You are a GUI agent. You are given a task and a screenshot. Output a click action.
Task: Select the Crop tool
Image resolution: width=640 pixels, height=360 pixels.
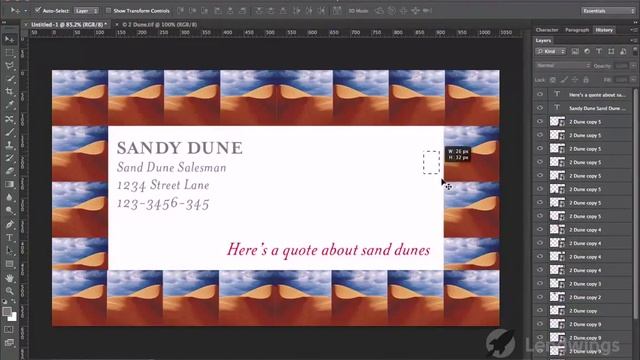pyautogui.click(x=9, y=92)
